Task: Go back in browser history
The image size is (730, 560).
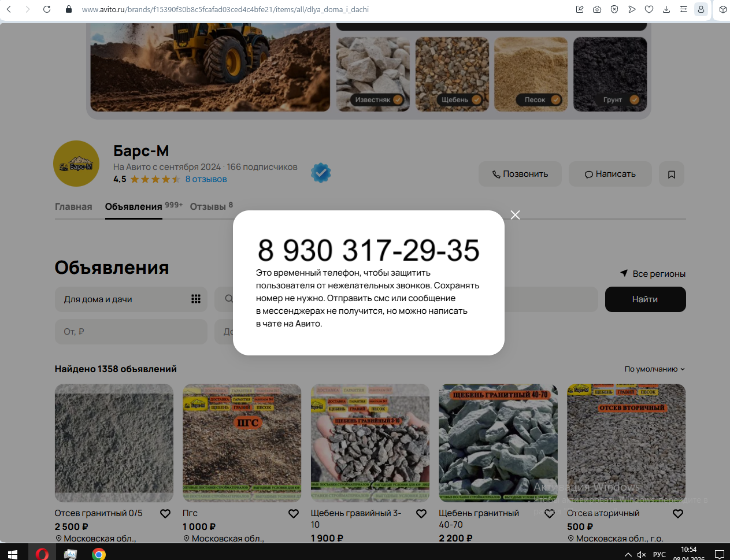Action: coord(9,9)
